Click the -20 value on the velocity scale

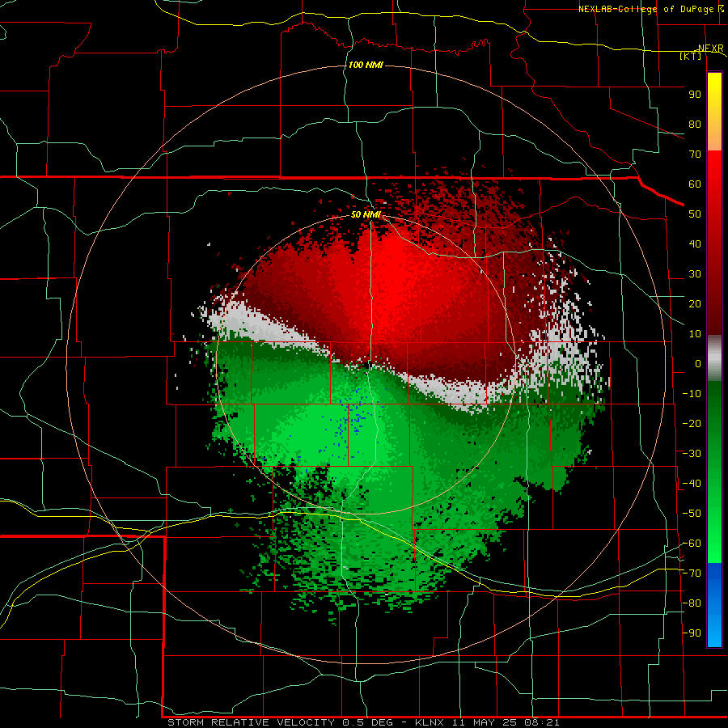point(692,423)
